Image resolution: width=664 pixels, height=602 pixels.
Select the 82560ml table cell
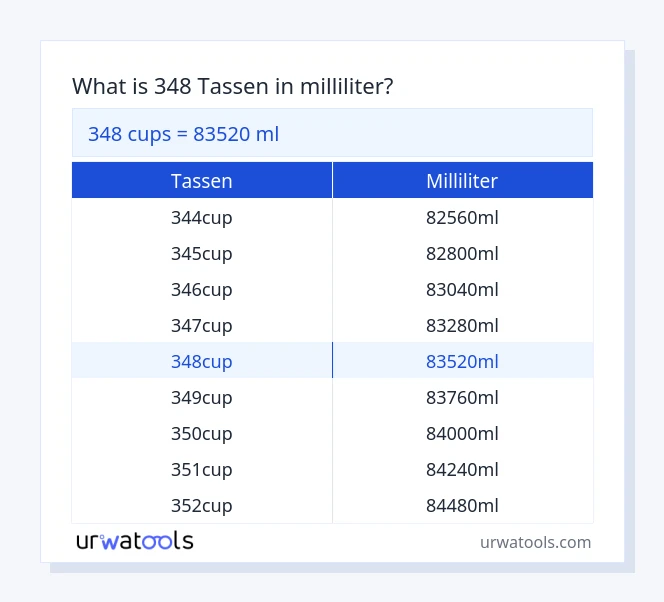pos(462,217)
